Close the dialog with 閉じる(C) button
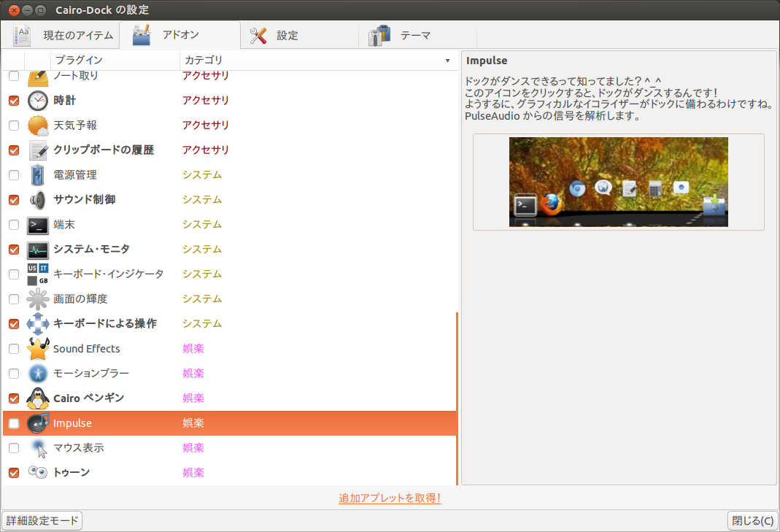The image size is (780, 532). [x=753, y=521]
